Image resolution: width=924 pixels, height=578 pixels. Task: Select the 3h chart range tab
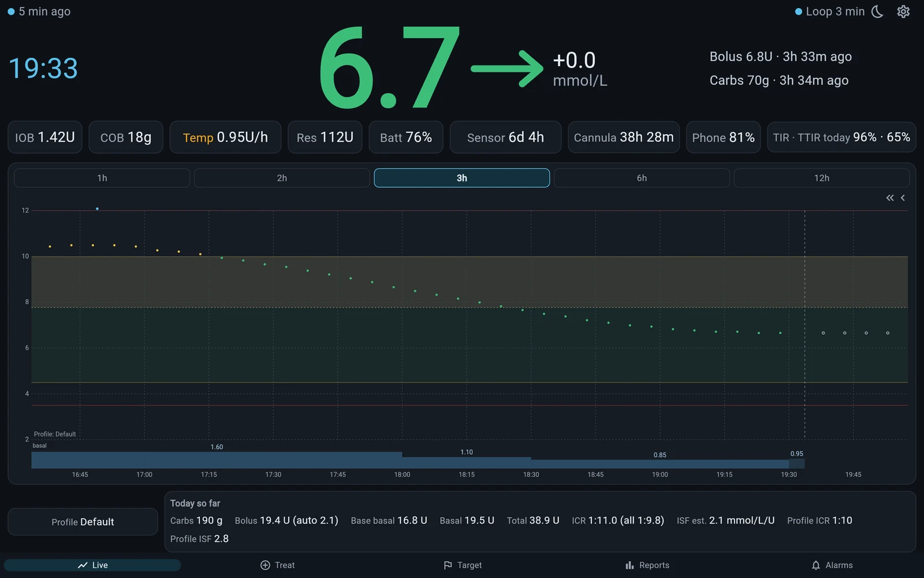[462, 178]
